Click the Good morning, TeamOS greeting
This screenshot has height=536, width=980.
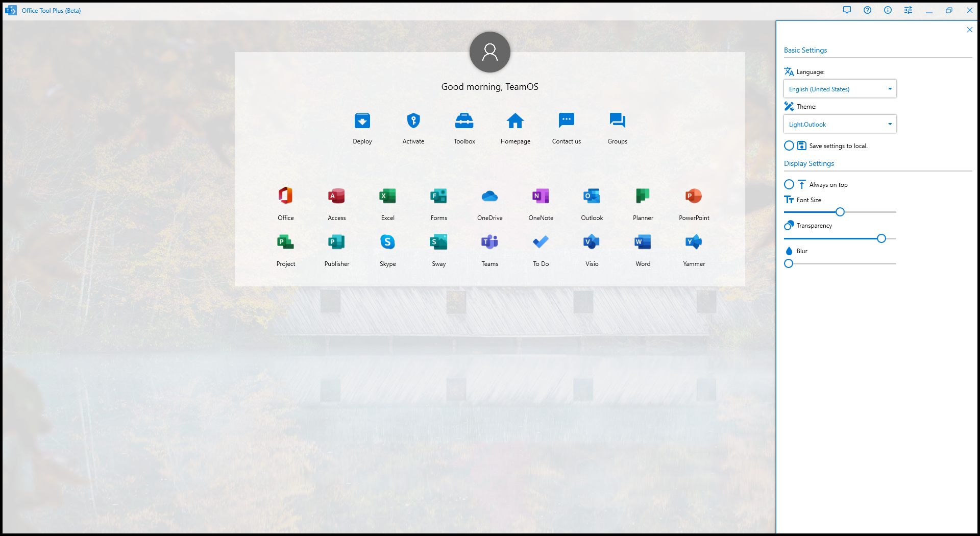(490, 87)
